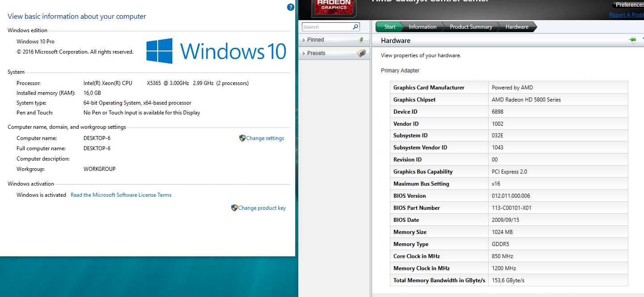Click the search magnifier icon in Catalyst
Screen dimensions: 644x297
coord(356,27)
